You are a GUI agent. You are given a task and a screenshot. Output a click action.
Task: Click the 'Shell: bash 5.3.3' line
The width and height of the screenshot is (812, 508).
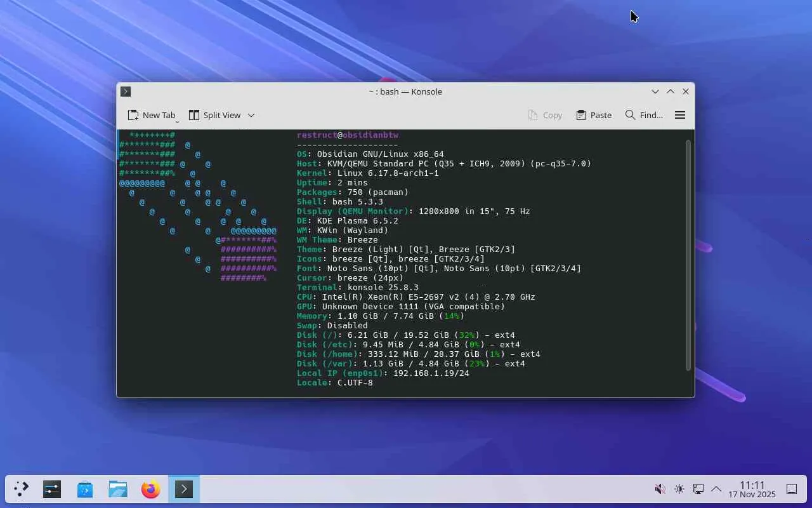340,201
